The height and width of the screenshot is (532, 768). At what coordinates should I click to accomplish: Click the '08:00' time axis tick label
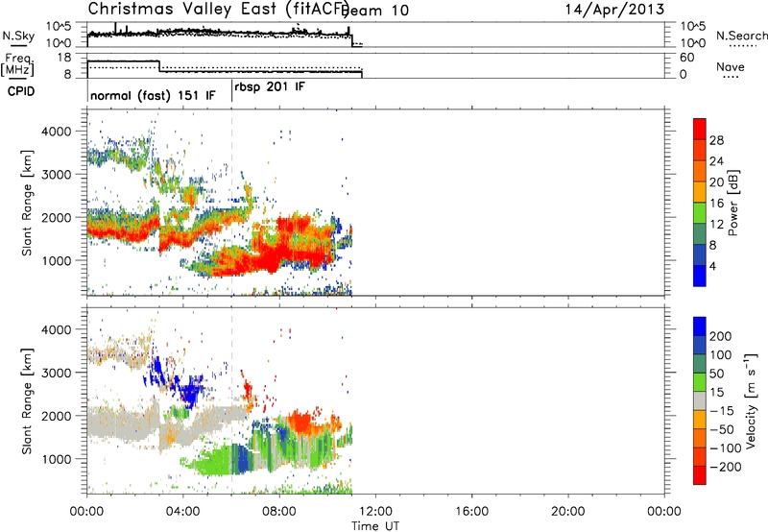coord(279,512)
